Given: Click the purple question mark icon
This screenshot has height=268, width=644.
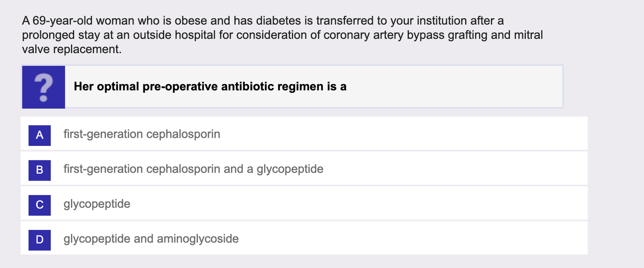Looking at the screenshot, I should pos(43,87).
